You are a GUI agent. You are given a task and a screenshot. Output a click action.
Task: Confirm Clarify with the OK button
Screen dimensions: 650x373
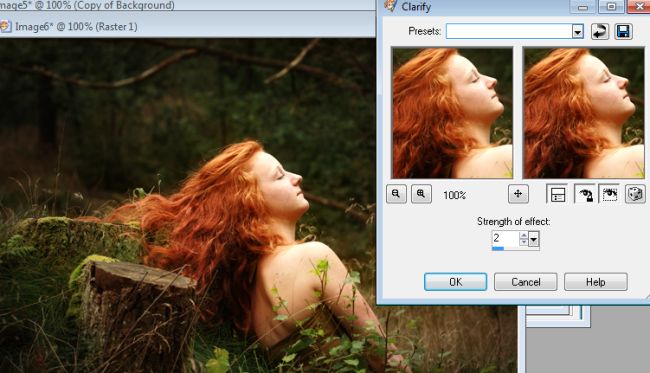(456, 282)
